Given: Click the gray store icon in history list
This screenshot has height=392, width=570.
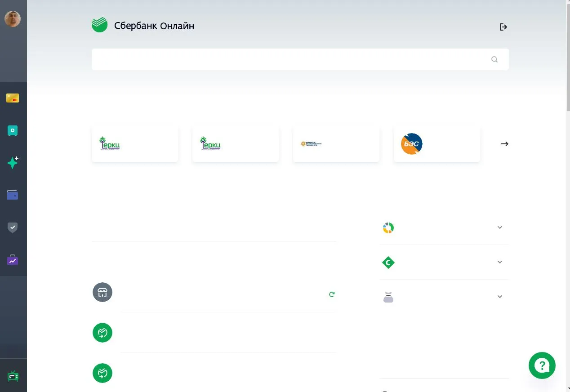Looking at the screenshot, I should tap(102, 292).
